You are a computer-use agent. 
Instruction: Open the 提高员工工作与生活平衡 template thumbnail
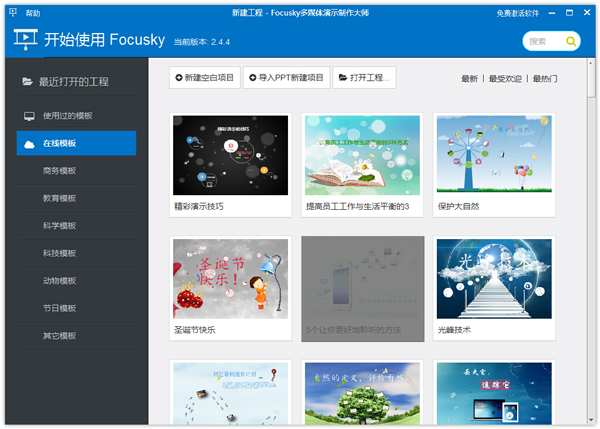click(362, 155)
